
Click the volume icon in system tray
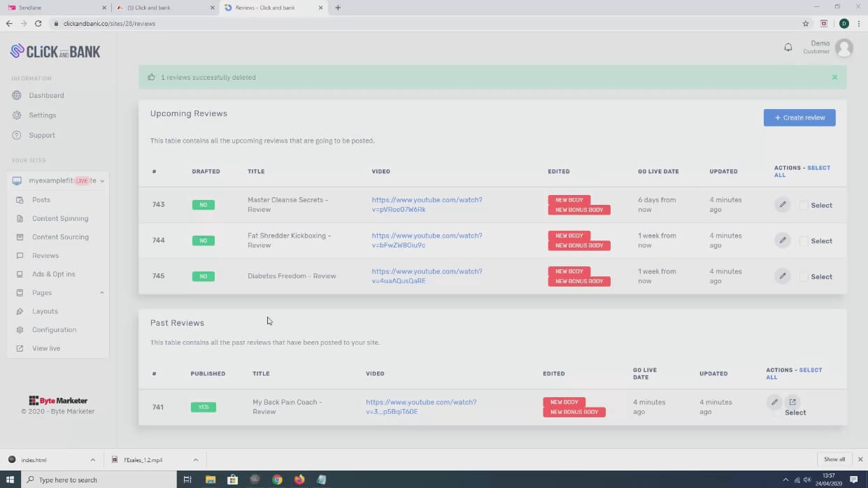tap(807, 480)
